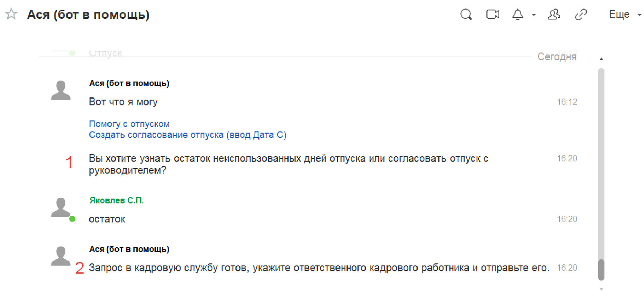Open the Еще menu

[619, 15]
